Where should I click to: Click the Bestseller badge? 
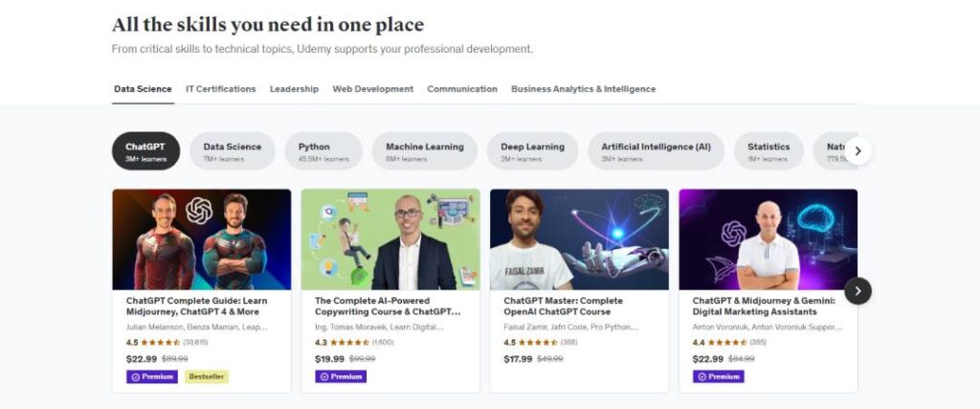207,376
